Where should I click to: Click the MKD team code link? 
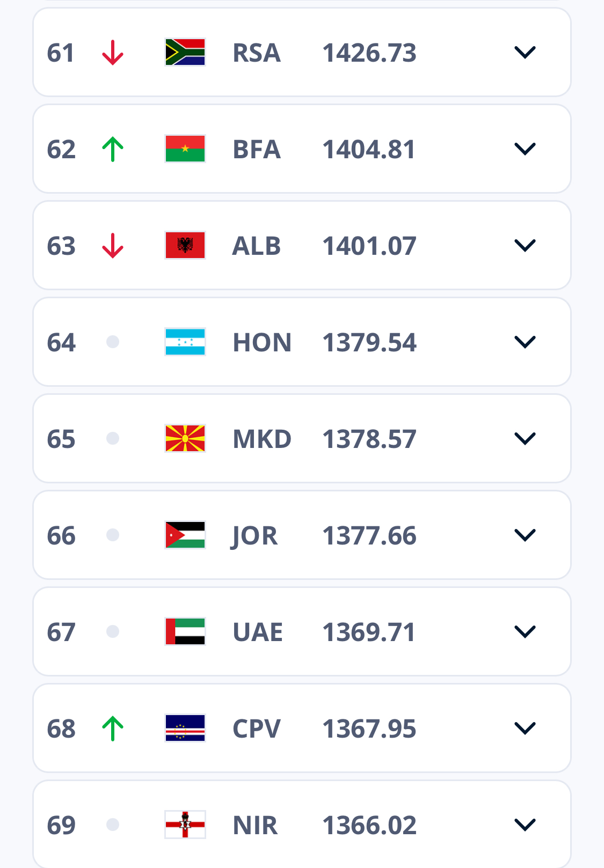tap(261, 439)
